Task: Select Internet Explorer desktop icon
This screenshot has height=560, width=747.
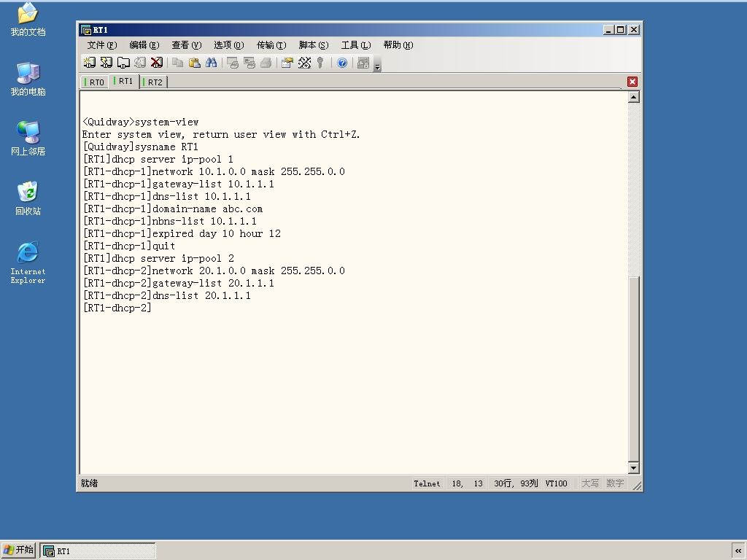Action: pos(28,262)
